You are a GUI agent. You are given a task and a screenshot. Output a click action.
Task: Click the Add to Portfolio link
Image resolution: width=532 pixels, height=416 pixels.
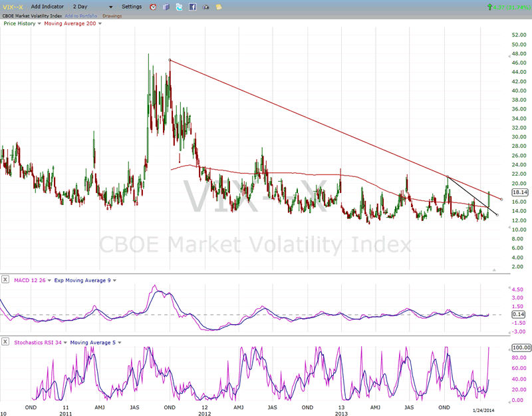tap(80, 16)
